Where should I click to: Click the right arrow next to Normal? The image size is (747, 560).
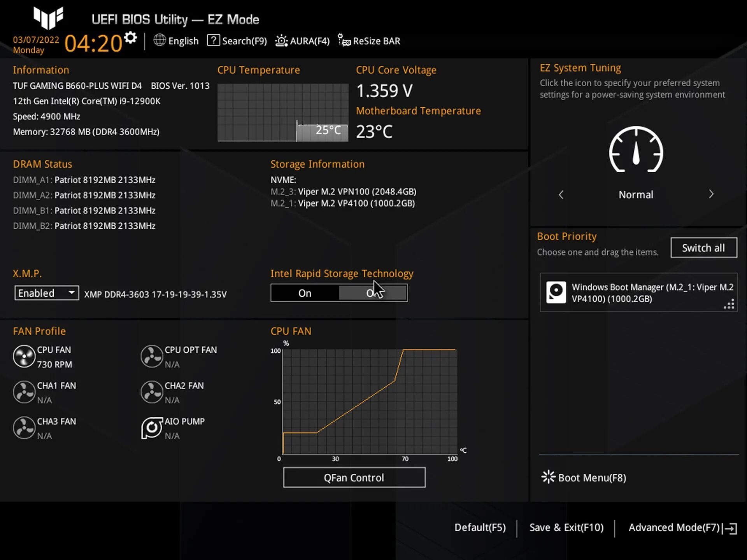[x=711, y=194]
